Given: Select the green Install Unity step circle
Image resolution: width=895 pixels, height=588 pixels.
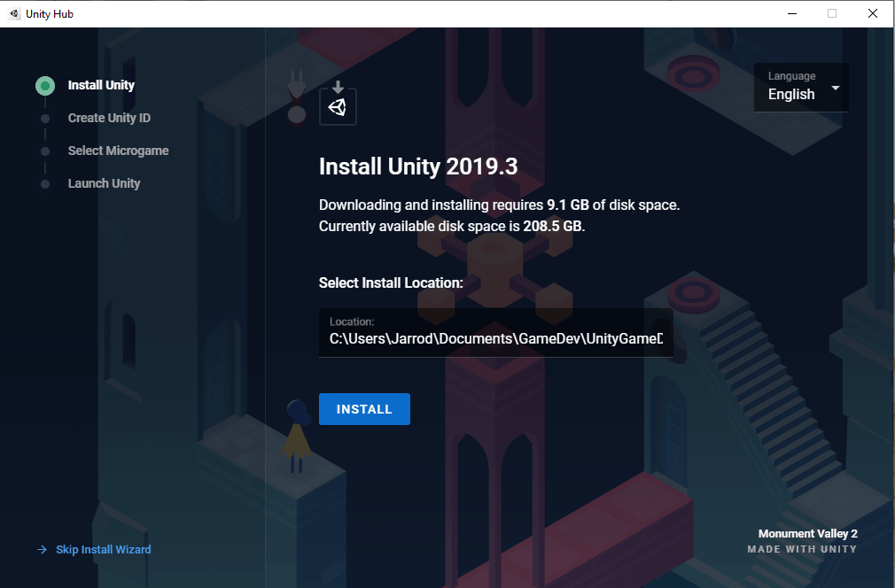Looking at the screenshot, I should tap(44, 85).
